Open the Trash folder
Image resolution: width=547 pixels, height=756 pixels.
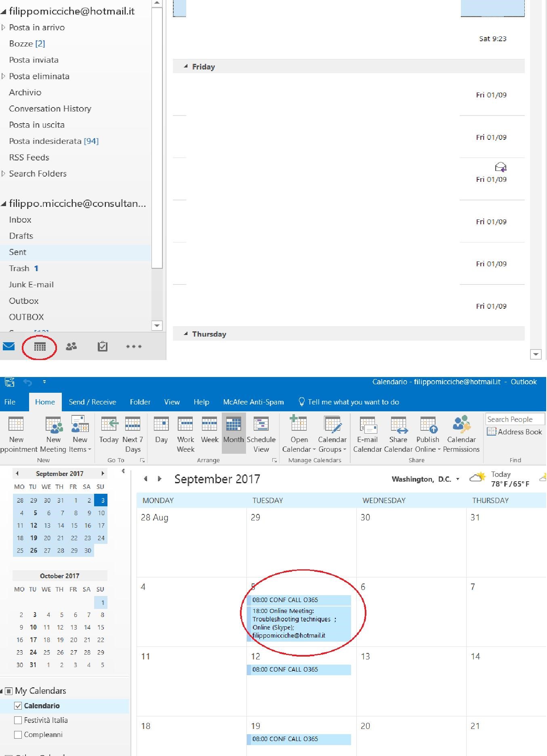[23, 268]
